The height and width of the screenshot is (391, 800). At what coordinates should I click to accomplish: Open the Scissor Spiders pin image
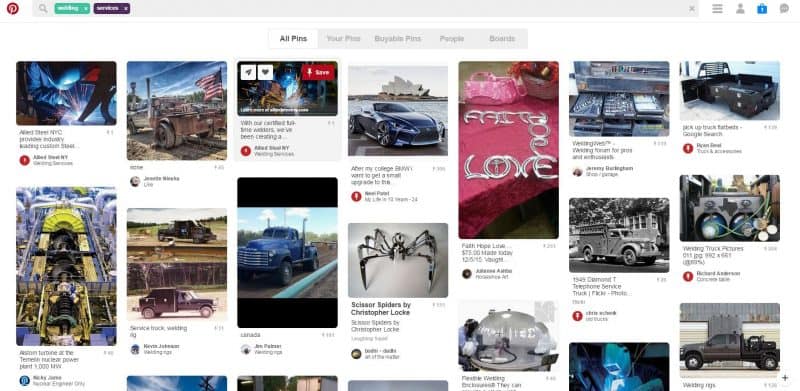coord(398,260)
